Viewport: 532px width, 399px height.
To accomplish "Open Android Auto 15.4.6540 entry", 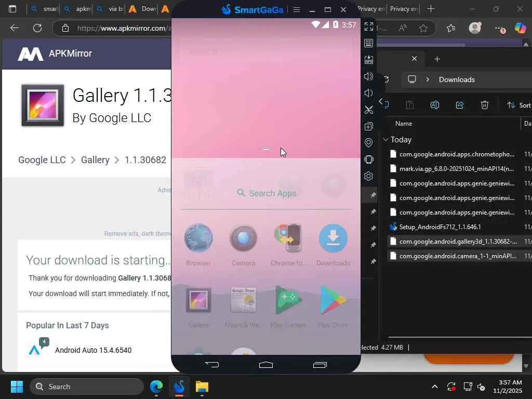I will [x=94, y=350].
